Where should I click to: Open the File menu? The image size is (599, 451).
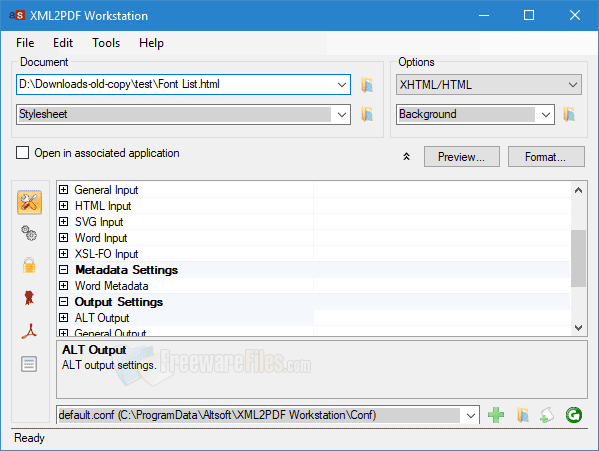coord(25,43)
